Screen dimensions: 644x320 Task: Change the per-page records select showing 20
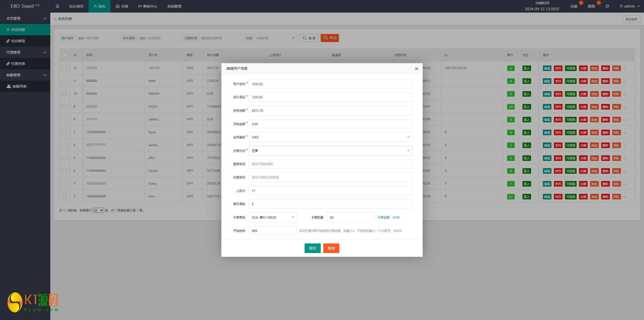click(98, 210)
